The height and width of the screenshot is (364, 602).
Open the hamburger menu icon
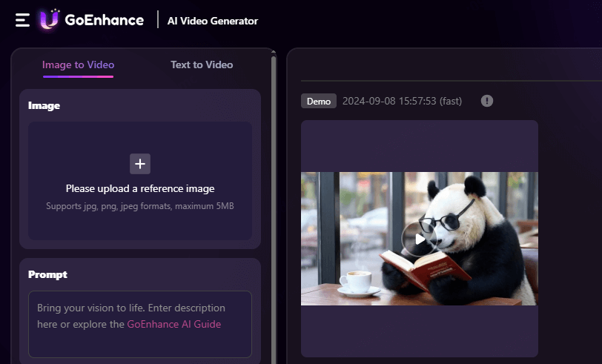(x=22, y=20)
